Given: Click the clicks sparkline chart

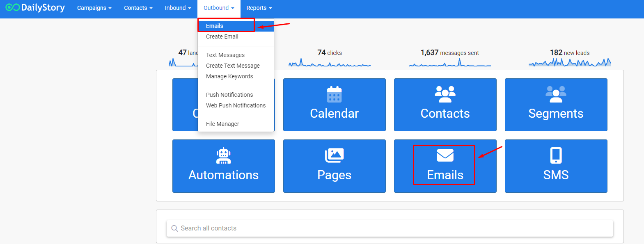Looking at the screenshot, I should pos(330,63).
